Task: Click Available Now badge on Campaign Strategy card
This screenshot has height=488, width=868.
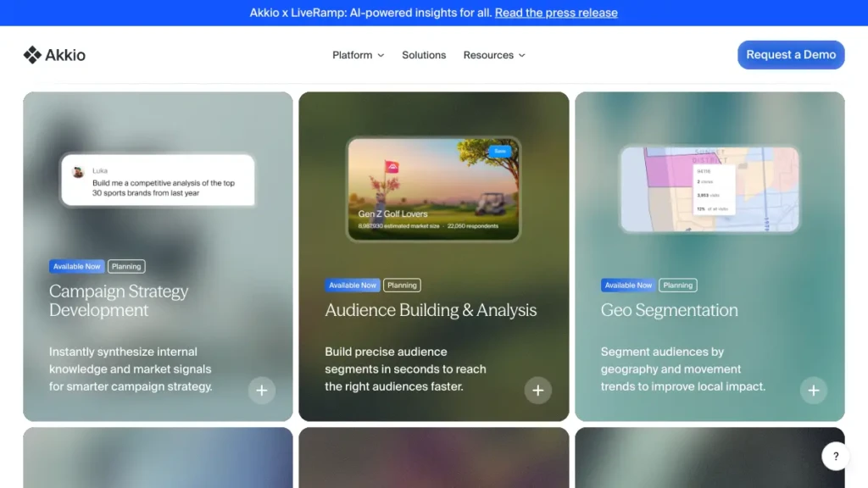Action: [76, 266]
